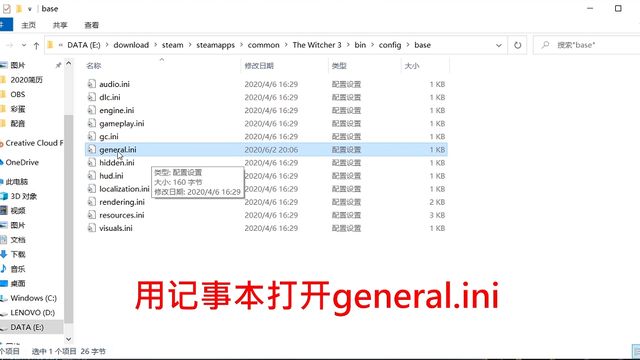Click the new folder icon in title bar
Viewport: 640px width, 360px height.
(x=19, y=9)
